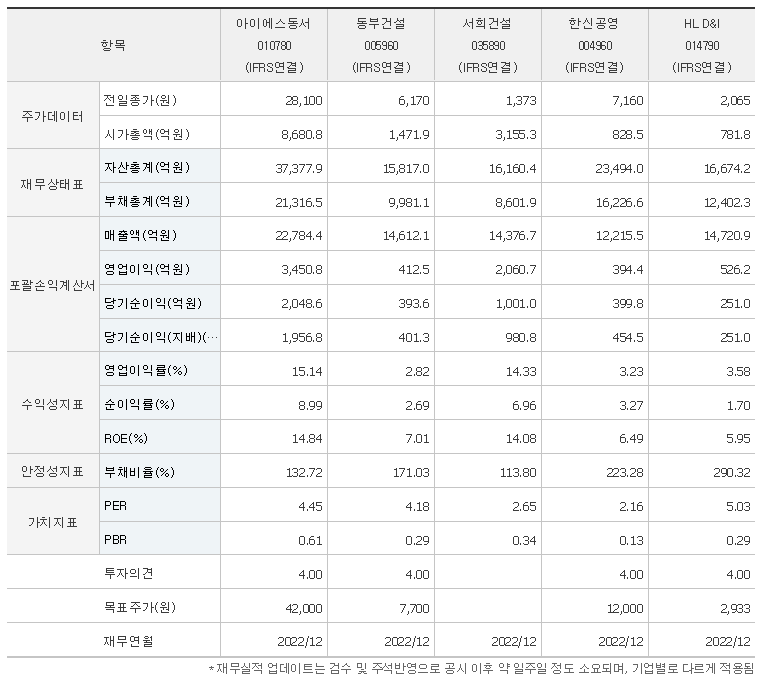The width and height of the screenshot is (766, 677).
Task: Click the 주가데이터 category cell
Action: coord(53,116)
